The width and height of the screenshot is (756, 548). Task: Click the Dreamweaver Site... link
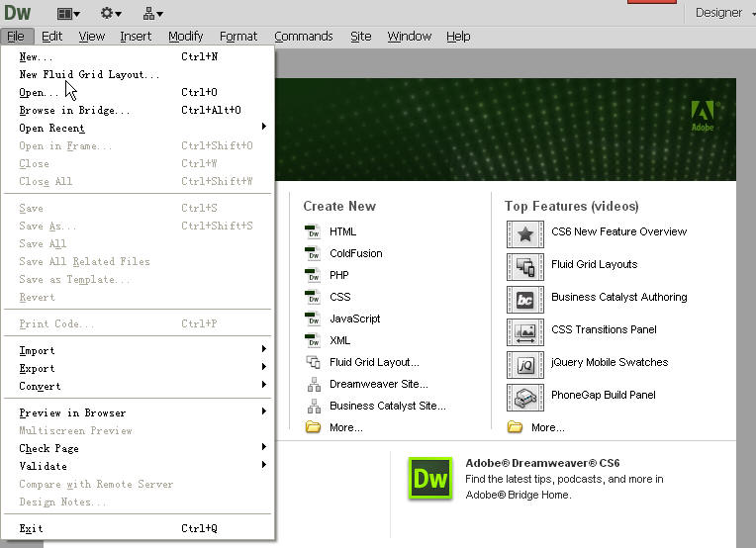pos(379,384)
